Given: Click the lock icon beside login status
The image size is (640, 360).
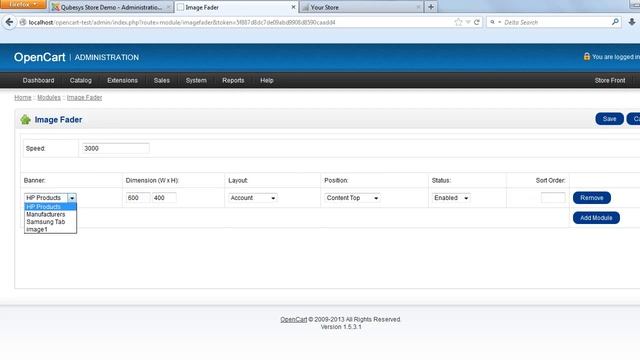Looking at the screenshot, I should coord(587,56).
